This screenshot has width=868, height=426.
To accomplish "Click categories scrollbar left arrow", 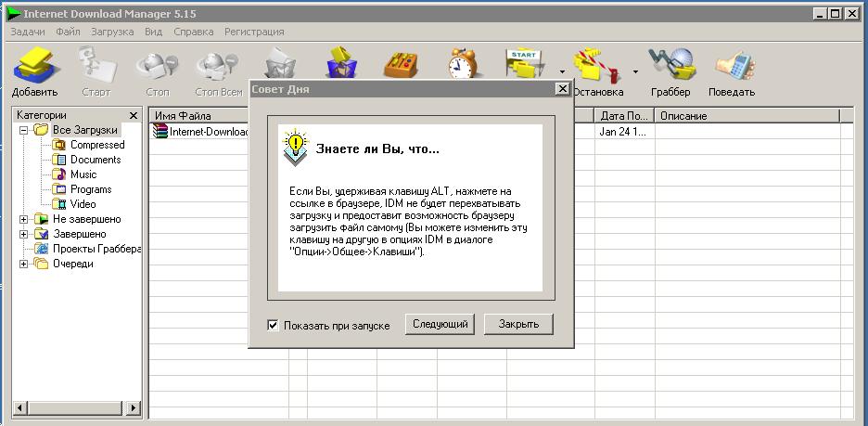I will 20,408.
